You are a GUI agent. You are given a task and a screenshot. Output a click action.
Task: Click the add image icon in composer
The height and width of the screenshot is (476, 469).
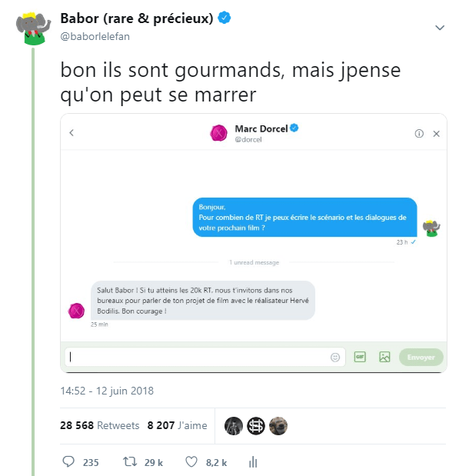click(385, 357)
